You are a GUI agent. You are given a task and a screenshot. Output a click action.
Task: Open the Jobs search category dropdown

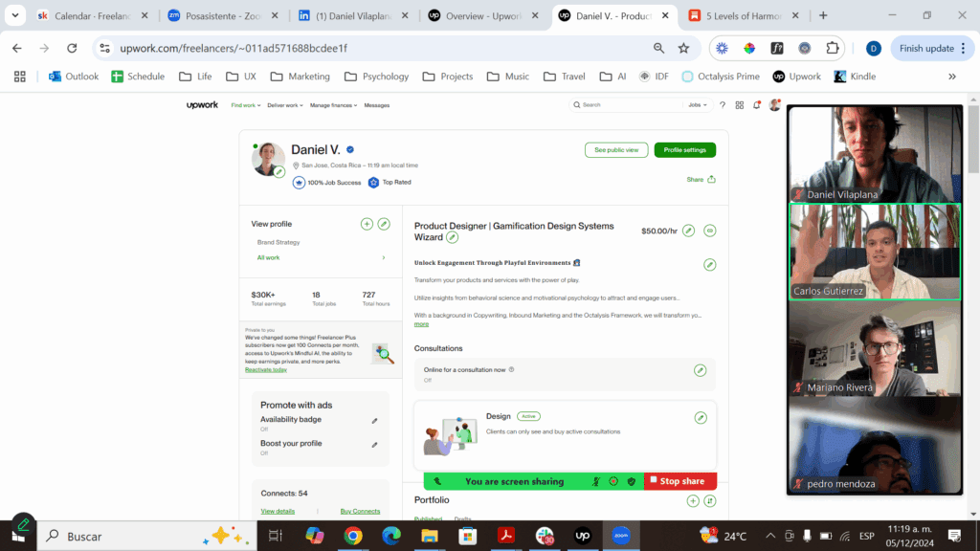[698, 105]
